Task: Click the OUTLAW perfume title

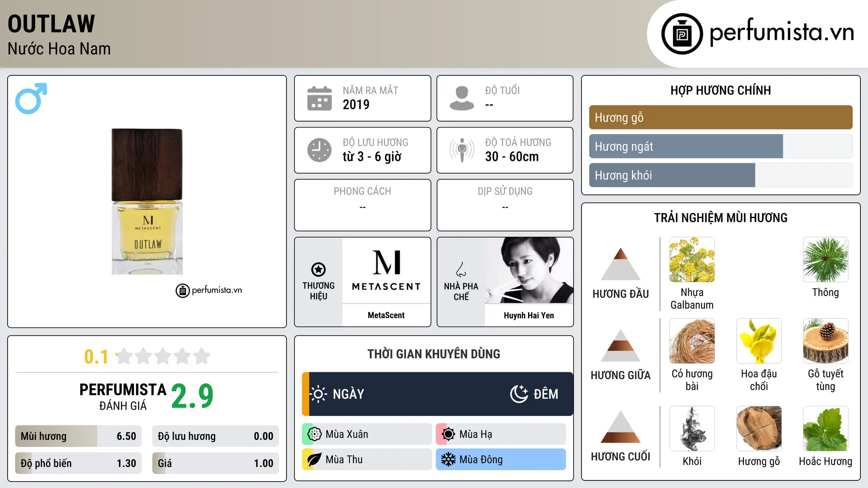Action: 51,24
